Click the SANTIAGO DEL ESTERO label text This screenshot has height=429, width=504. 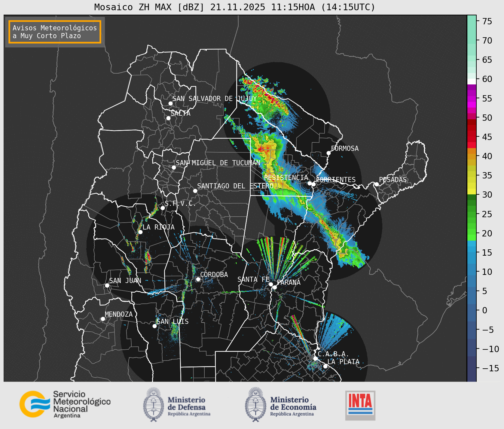[235, 186]
